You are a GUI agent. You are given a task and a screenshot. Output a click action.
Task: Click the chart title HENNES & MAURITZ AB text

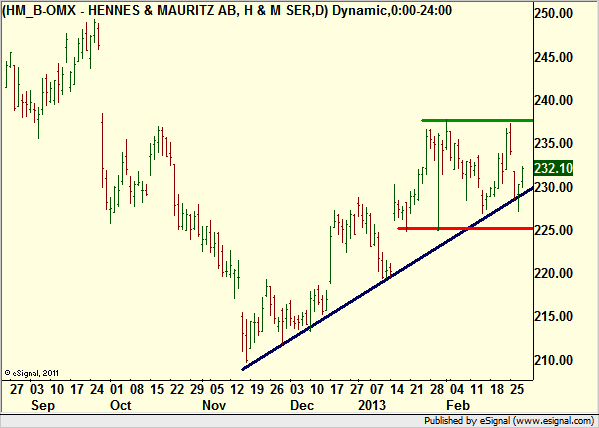(164, 10)
